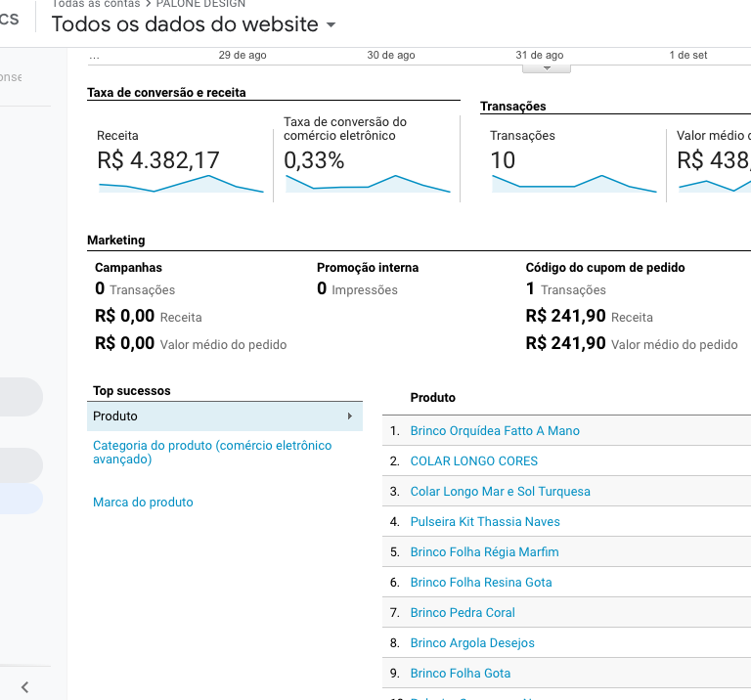751x700 pixels.
Task: Open Brinco Argola Desejos product link
Action: coord(472,643)
